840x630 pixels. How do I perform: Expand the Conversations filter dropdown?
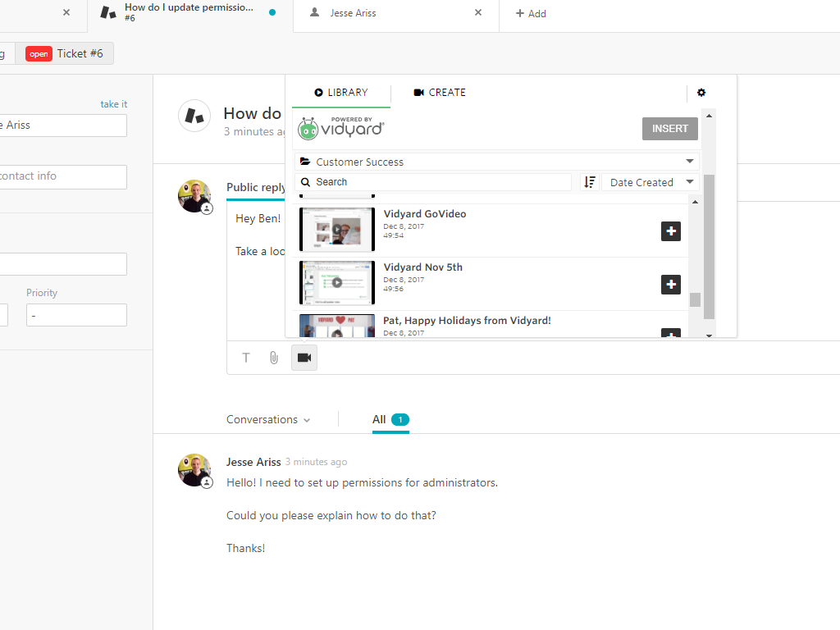[268, 419]
